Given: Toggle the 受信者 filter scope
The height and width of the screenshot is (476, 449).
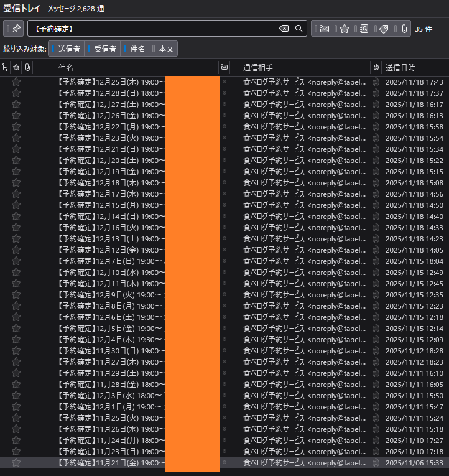Looking at the screenshot, I should coord(102,49).
